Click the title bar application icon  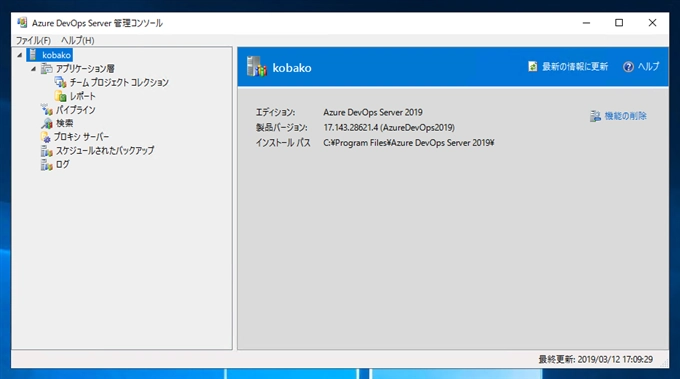tap(22, 23)
